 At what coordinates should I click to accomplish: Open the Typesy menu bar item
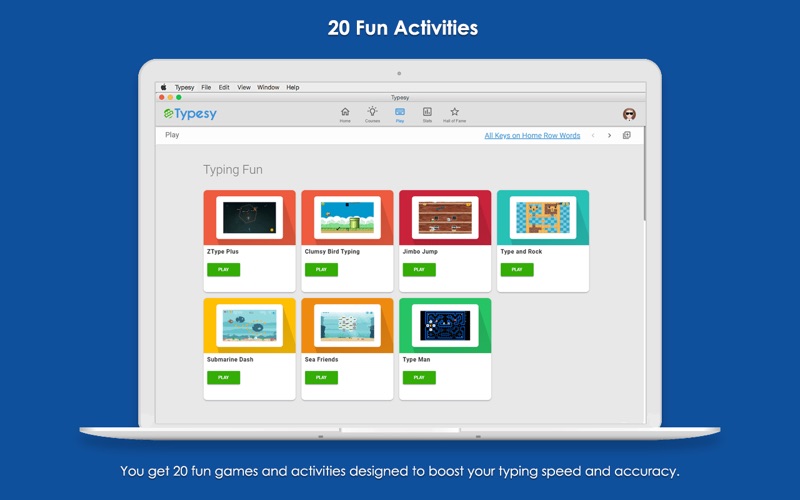click(184, 87)
